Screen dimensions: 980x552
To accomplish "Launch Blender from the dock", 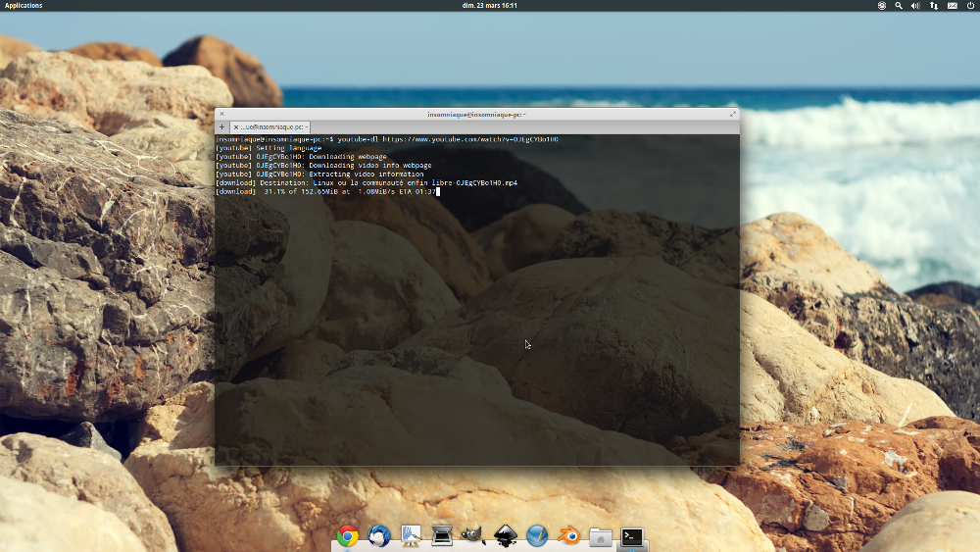I will (x=568, y=536).
